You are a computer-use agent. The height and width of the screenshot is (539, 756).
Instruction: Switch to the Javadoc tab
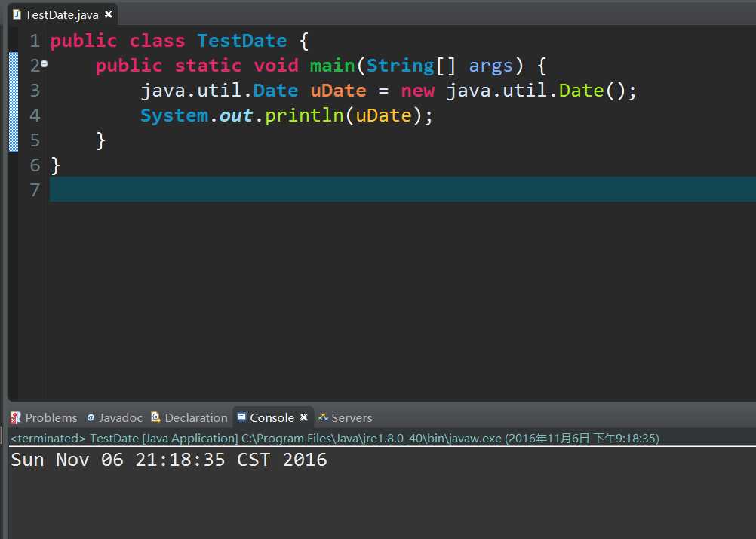tap(114, 417)
